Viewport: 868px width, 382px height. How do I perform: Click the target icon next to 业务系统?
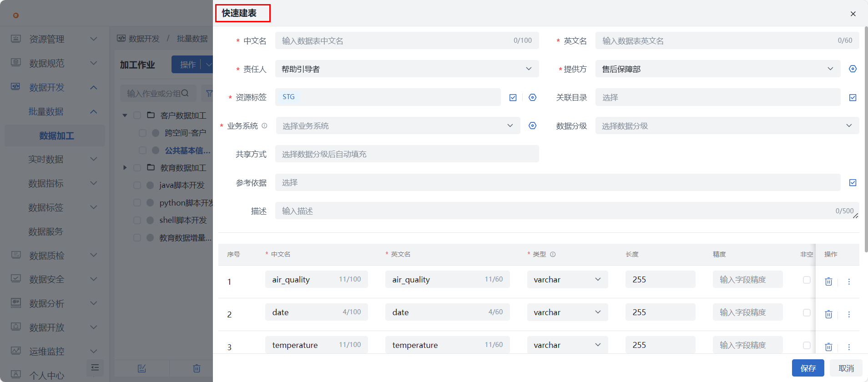[532, 126]
